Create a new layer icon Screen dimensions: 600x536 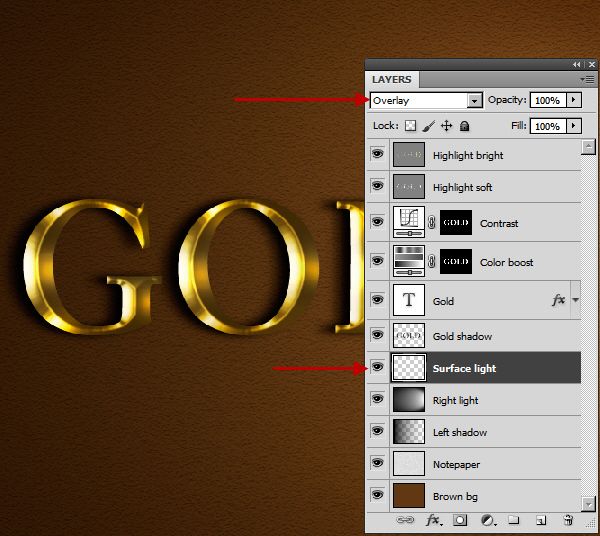click(x=541, y=520)
